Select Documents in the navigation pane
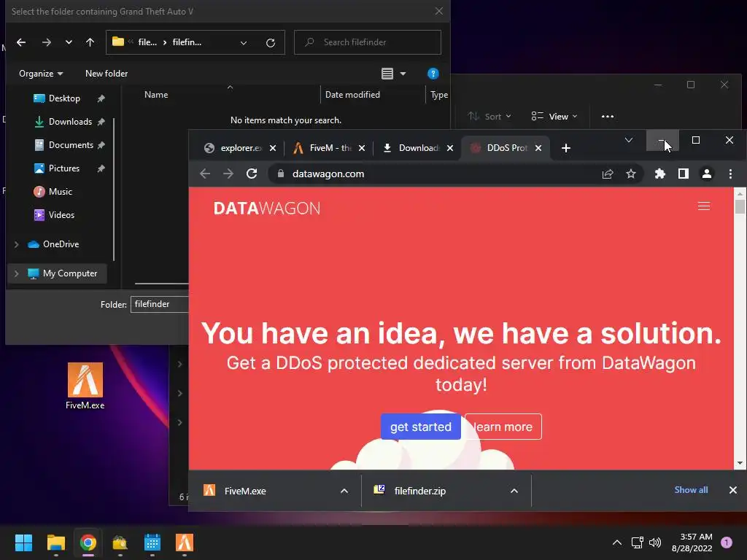This screenshot has height=560, width=747. click(71, 145)
